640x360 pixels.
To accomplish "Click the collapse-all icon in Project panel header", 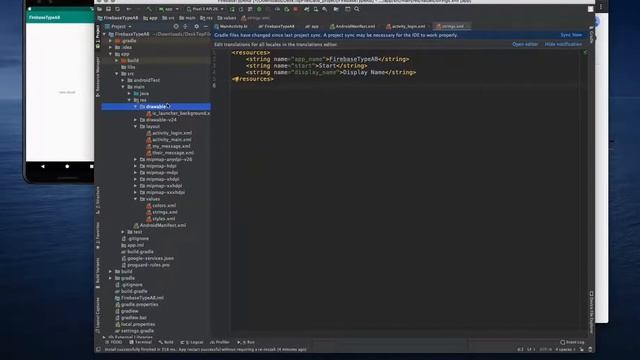I will [x=185, y=26].
